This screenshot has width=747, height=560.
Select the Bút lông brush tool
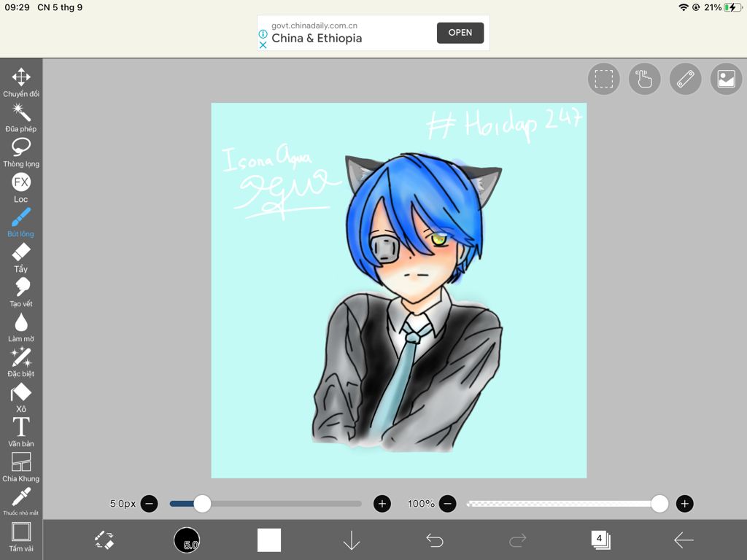tap(21, 222)
